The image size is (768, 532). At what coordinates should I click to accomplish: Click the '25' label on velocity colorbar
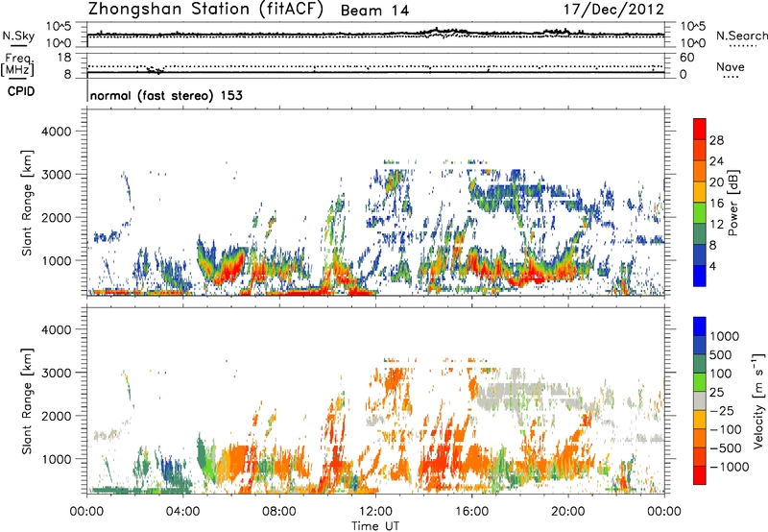click(716, 392)
